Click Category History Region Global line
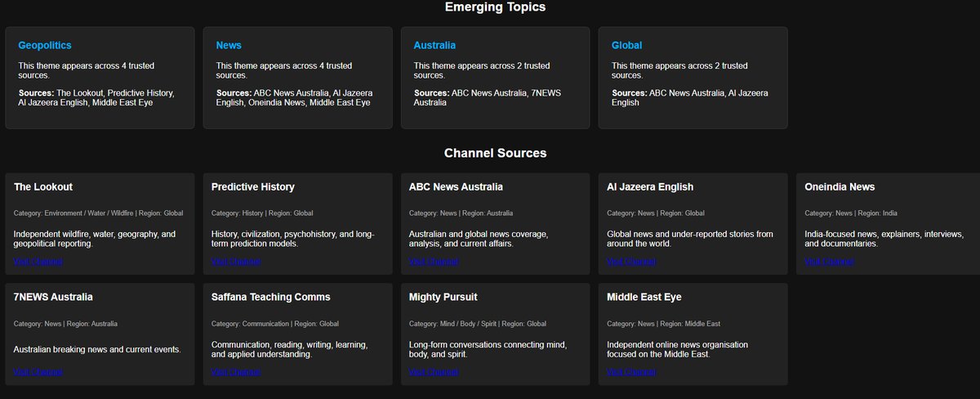The image size is (980, 399). 262,213
